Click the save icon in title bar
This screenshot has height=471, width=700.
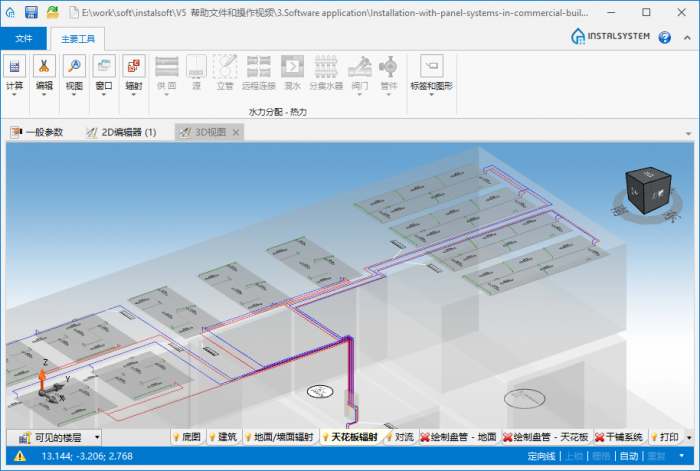coord(31,12)
